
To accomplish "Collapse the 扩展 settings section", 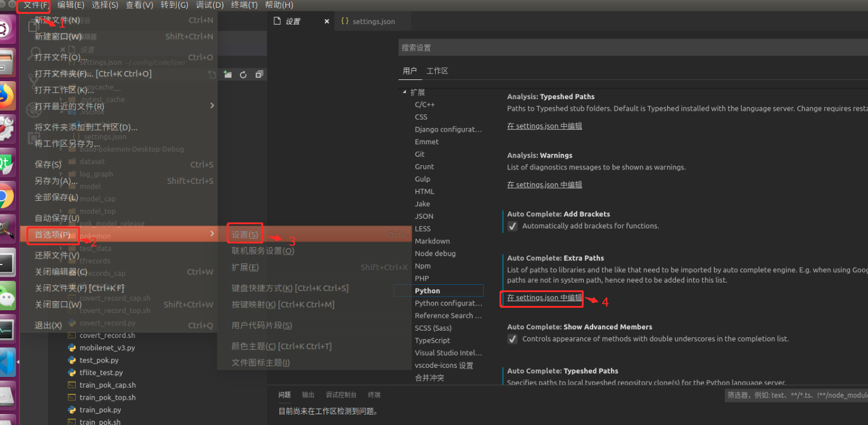I will (x=405, y=92).
